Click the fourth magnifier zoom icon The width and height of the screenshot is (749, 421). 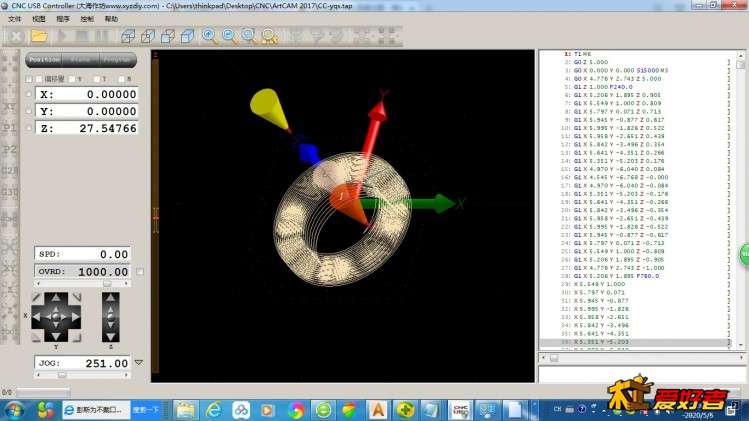coord(269,36)
